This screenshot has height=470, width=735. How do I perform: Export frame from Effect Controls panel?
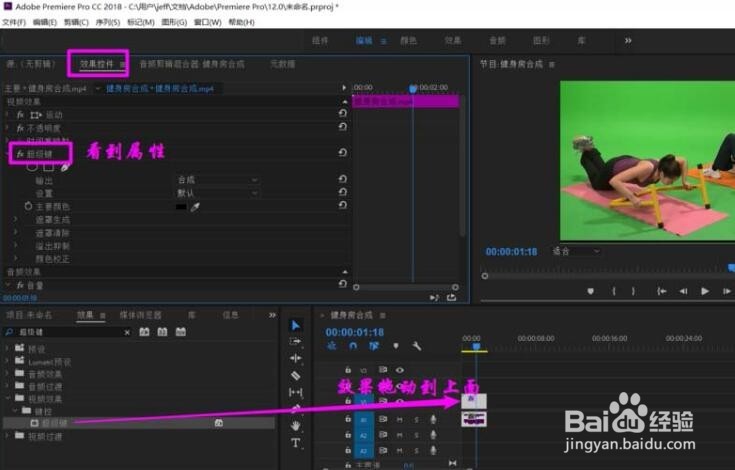451,298
